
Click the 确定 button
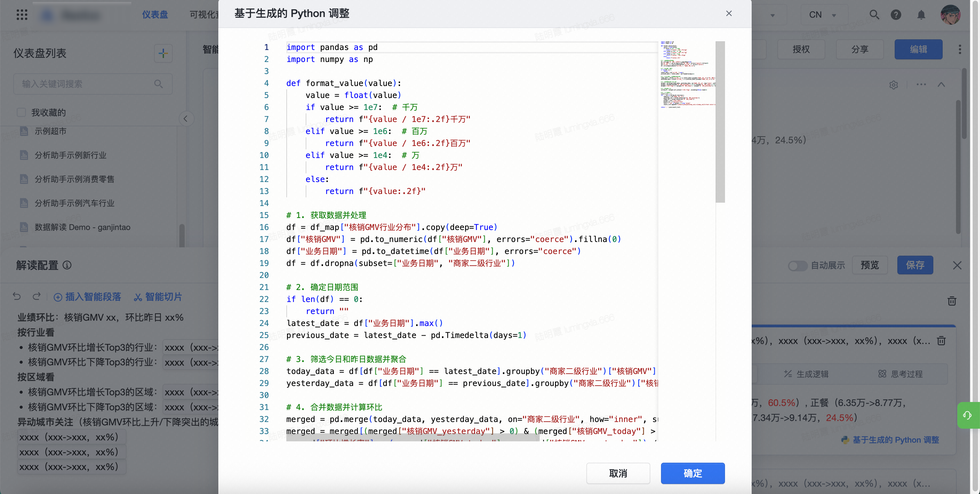click(692, 473)
